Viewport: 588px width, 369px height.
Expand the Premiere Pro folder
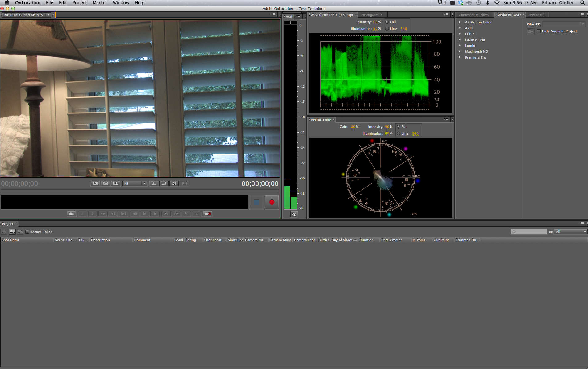point(460,57)
